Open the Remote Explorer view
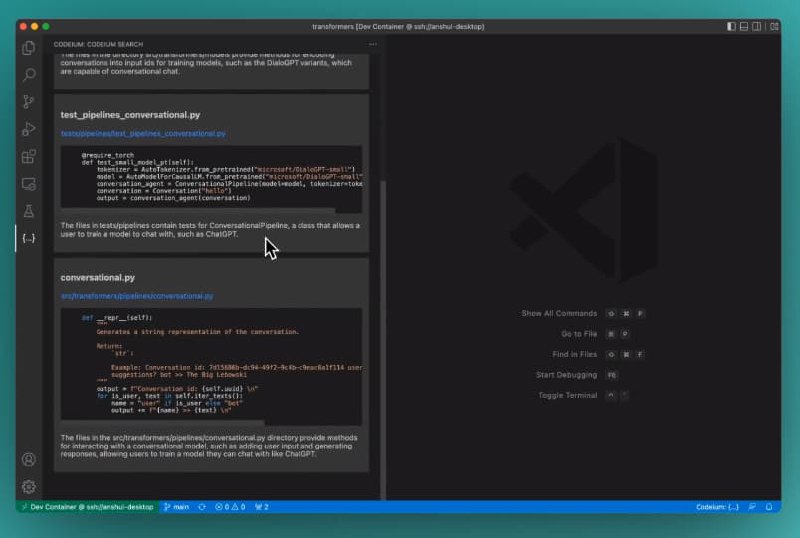800x538 pixels. pyautogui.click(x=29, y=184)
